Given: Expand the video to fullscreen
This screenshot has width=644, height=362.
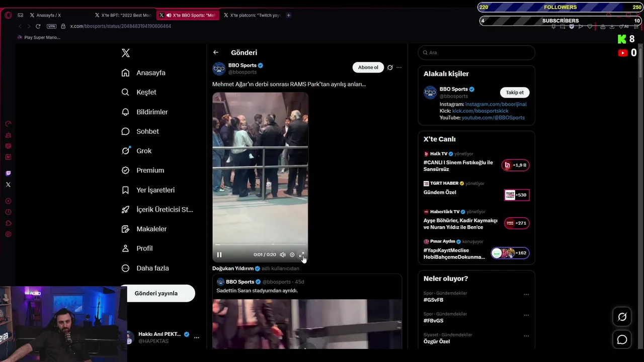Looking at the screenshot, I should coord(302,255).
